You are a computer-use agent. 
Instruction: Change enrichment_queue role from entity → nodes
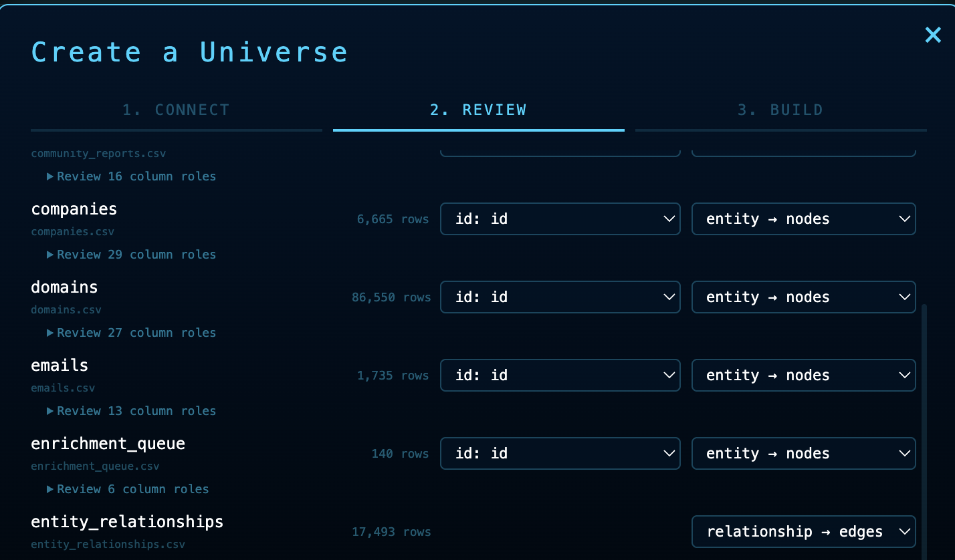click(804, 454)
